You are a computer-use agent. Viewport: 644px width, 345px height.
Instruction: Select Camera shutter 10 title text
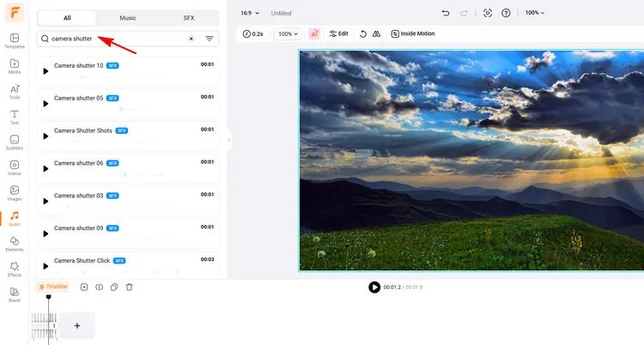tap(78, 66)
